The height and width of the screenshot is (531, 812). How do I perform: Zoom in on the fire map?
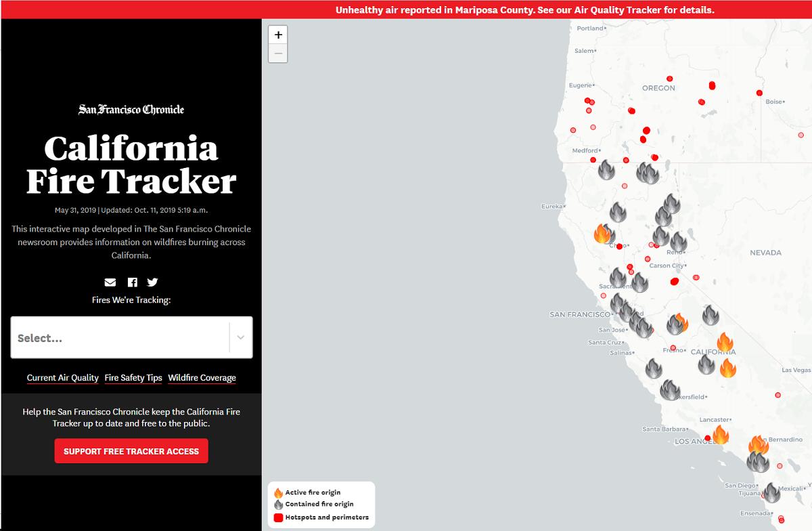click(278, 35)
